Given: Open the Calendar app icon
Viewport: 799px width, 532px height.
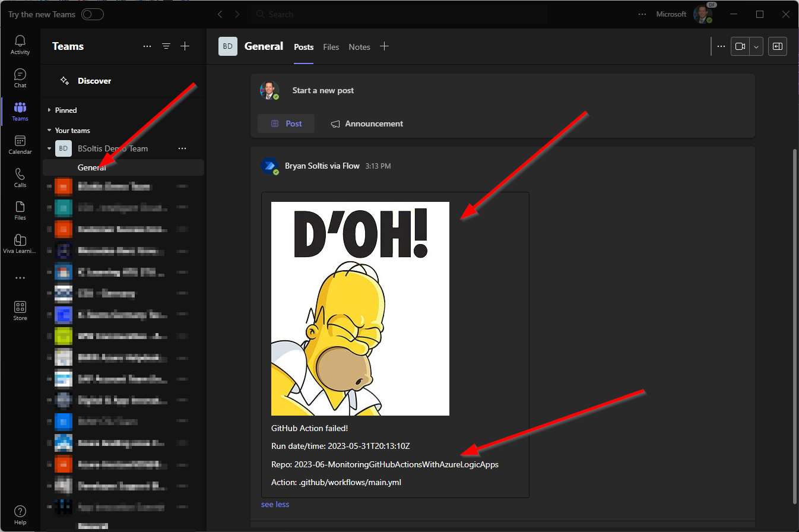Looking at the screenshot, I should [x=20, y=145].
